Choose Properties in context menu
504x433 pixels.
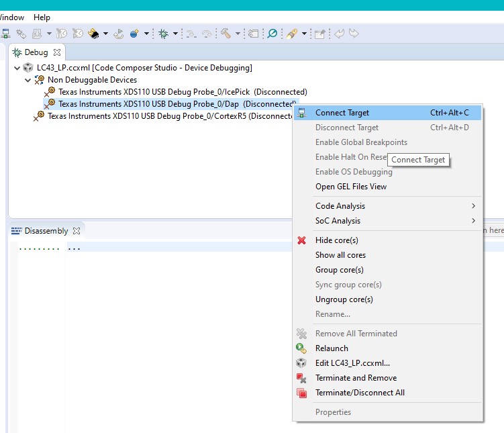[388, 412]
